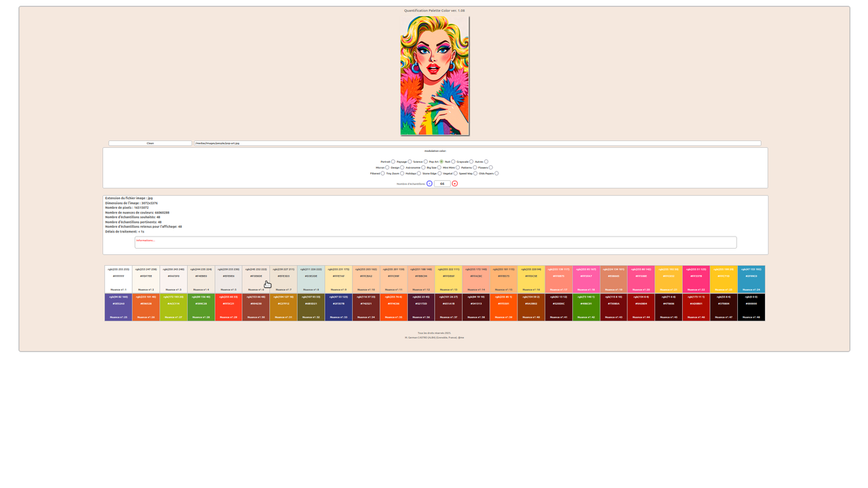Viewport: 868px width, 488px height.
Task: Select the Astronomie radio option
Action: tap(423, 167)
